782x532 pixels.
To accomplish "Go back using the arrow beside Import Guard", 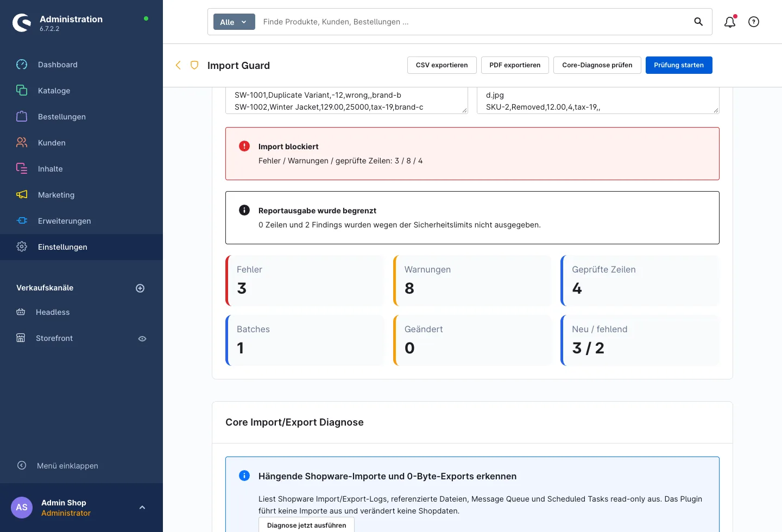I will [178, 65].
